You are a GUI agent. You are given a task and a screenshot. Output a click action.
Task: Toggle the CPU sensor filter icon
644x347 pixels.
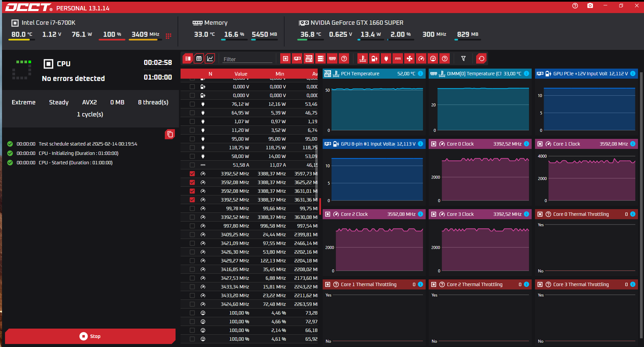[286, 59]
